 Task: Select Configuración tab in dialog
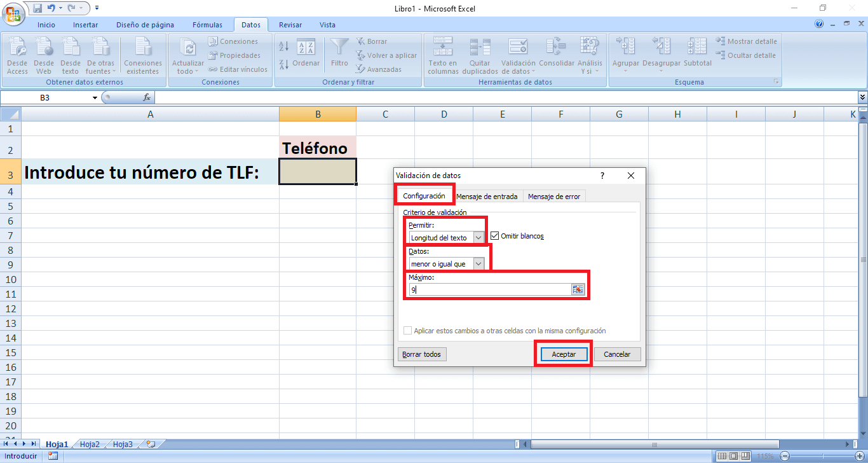tap(424, 196)
